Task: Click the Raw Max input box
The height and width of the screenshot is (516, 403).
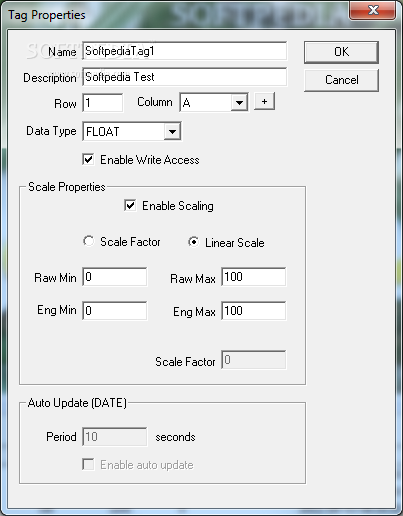Action: tap(253, 277)
